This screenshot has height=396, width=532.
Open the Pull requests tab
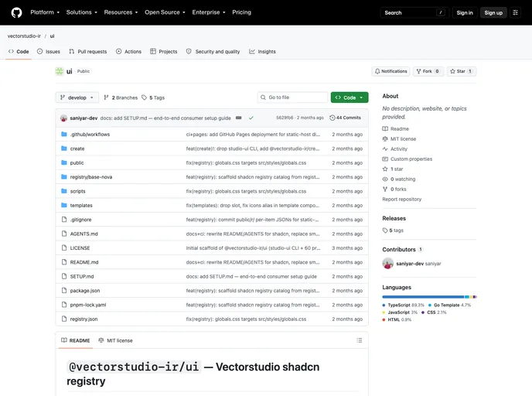coord(88,52)
